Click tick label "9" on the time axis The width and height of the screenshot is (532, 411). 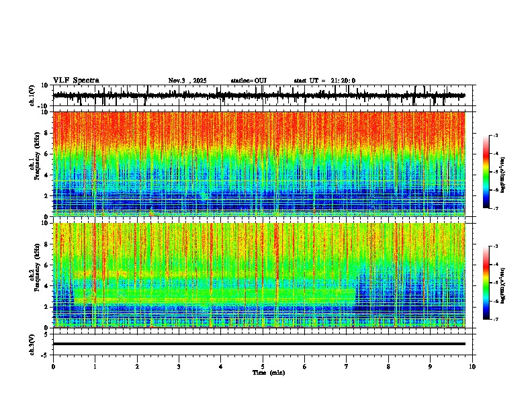(430, 367)
